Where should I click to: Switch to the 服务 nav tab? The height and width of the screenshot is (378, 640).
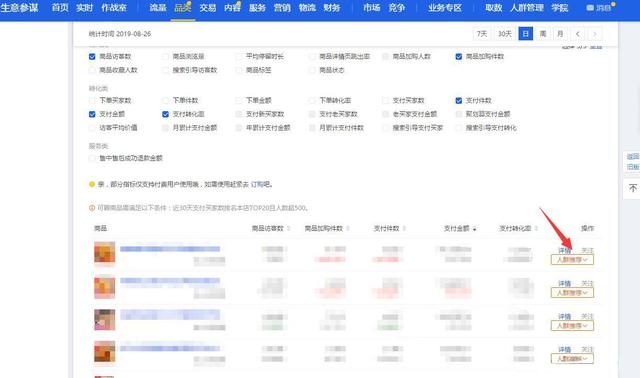257,7
